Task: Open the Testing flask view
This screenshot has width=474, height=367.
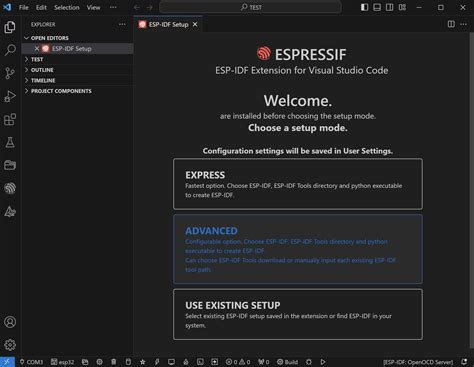Action: [10, 142]
